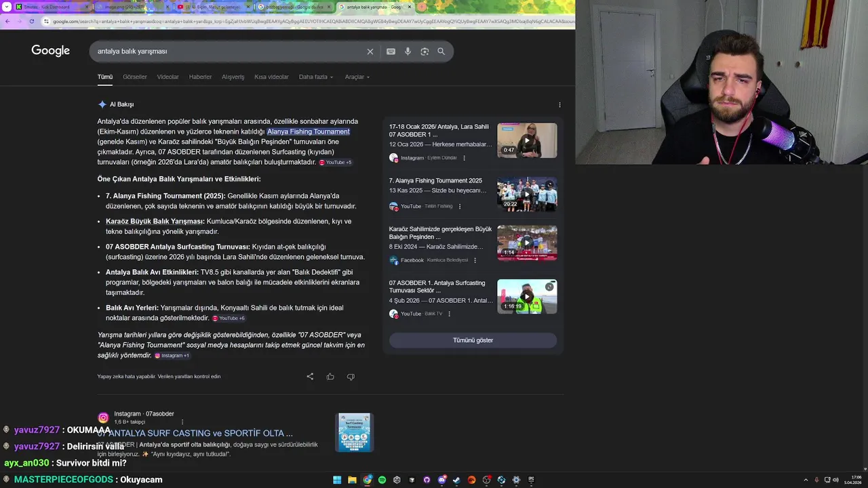Open the YouTube +6 sources chip
Screen dimensions: 868x488
pos(229,319)
